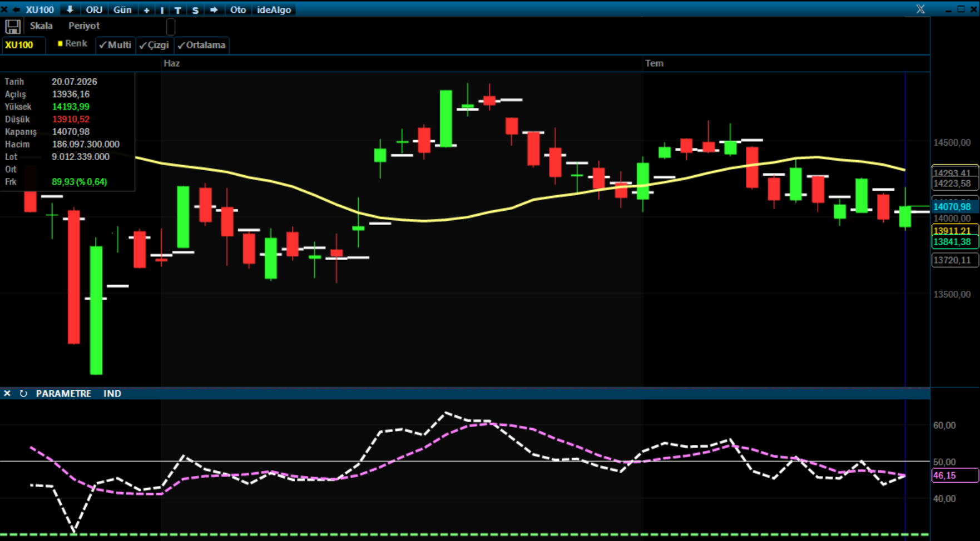Open the Periyot dropdown menu
This screenshot has width=980, height=541.
pos(84,26)
